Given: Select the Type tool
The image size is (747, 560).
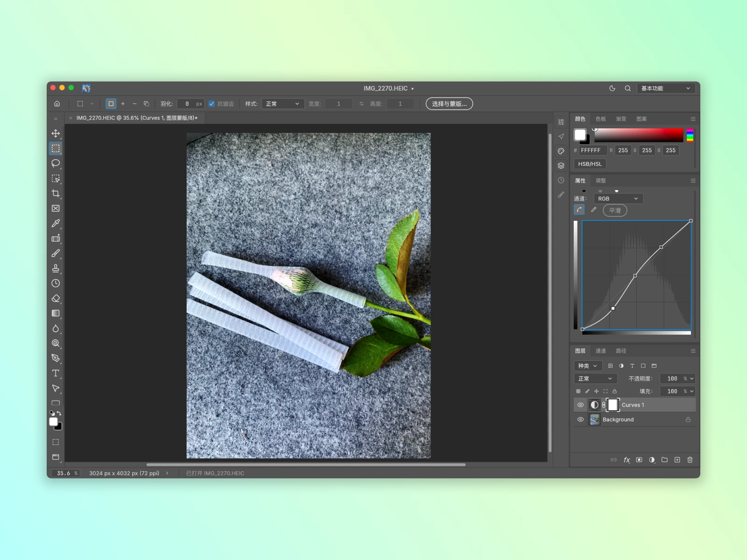Looking at the screenshot, I should pyautogui.click(x=56, y=373).
